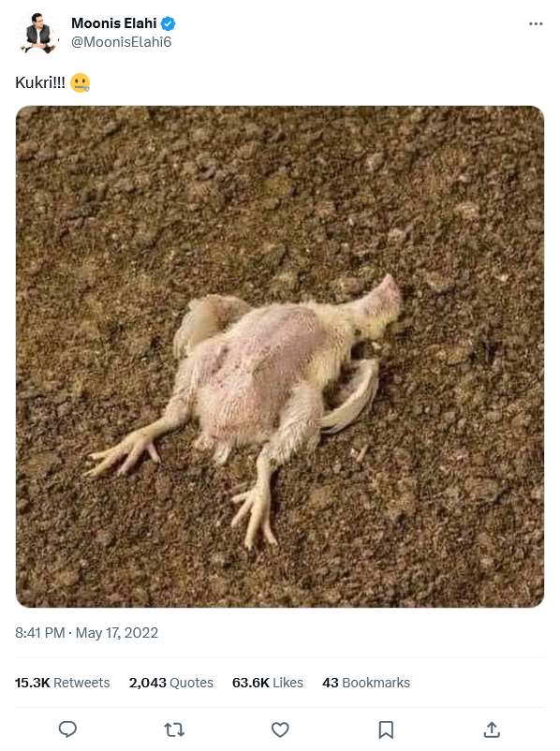The width and height of the screenshot is (560, 751).
Task: View the 15.3K Retweets list
Action: tap(63, 683)
